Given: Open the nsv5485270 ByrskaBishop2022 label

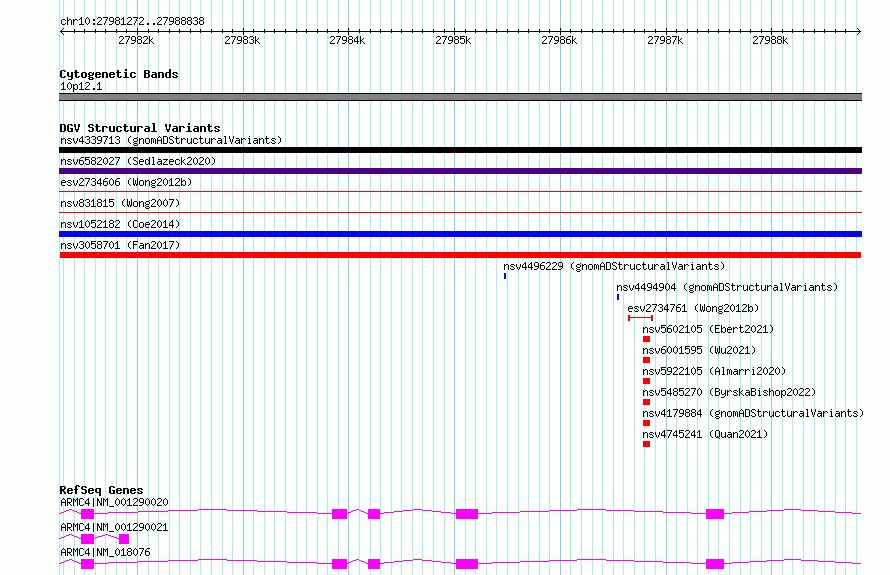Looking at the screenshot, I should click(x=729, y=392).
